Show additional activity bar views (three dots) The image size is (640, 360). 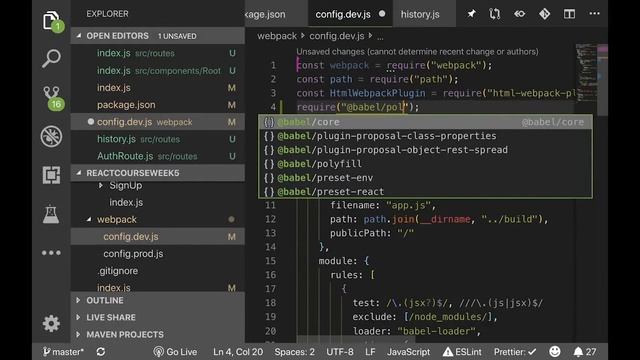(x=51, y=253)
